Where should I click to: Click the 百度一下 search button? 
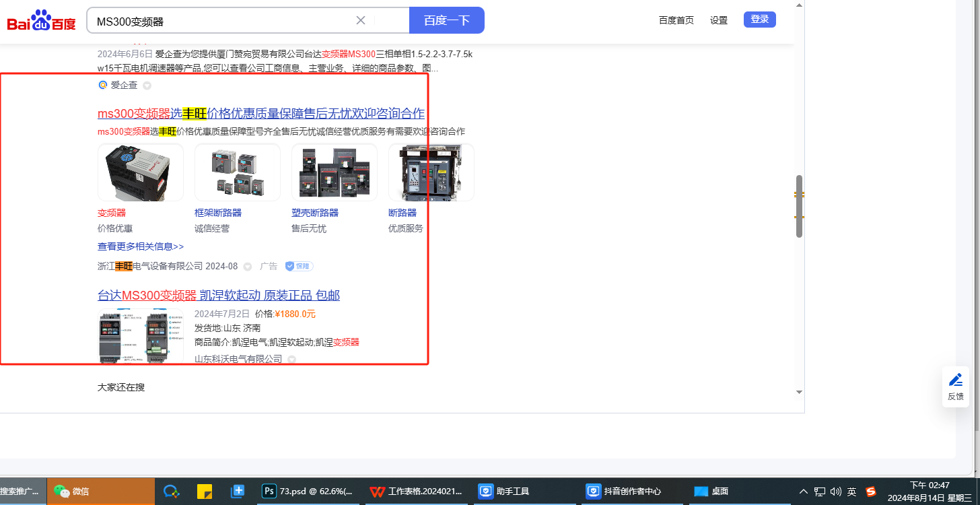click(x=447, y=20)
